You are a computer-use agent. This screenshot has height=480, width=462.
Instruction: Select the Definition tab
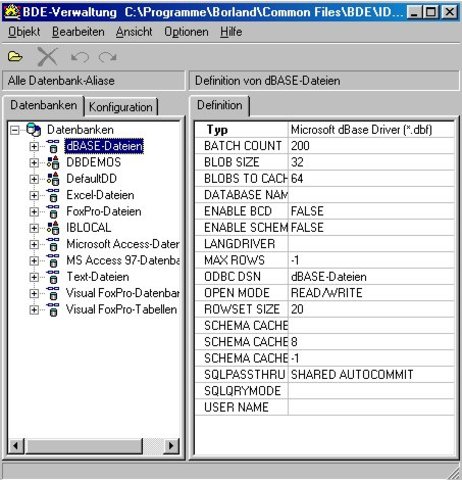[x=220, y=105]
